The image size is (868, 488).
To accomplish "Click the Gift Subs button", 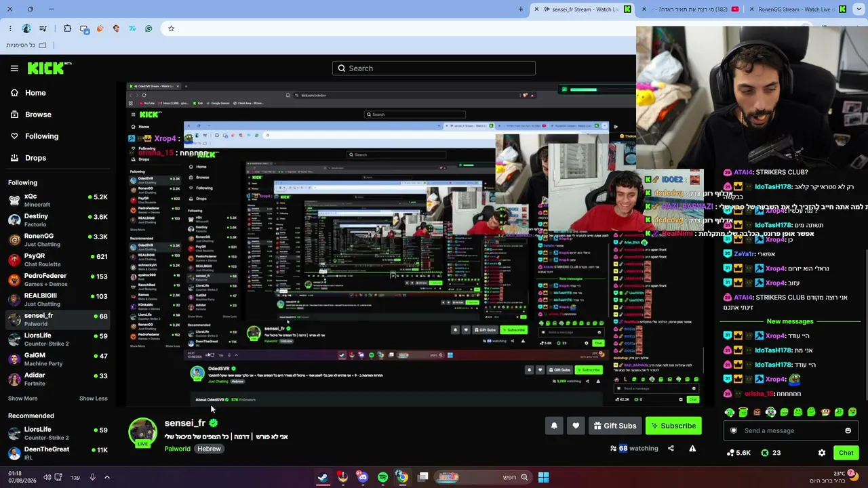I will [615, 426].
